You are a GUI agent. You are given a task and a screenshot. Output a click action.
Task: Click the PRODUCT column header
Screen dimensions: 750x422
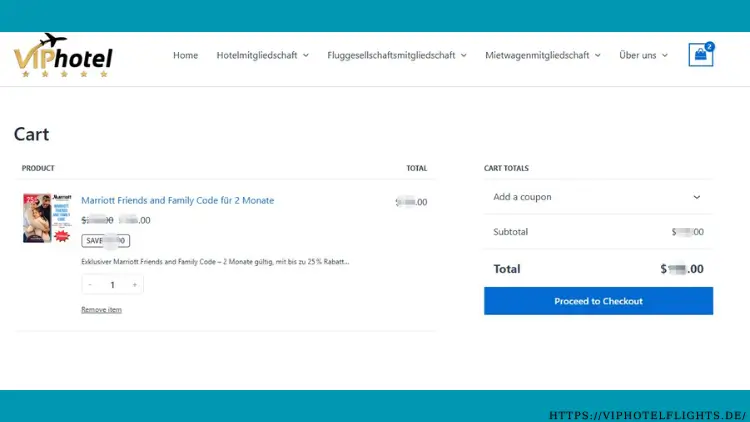pos(38,168)
